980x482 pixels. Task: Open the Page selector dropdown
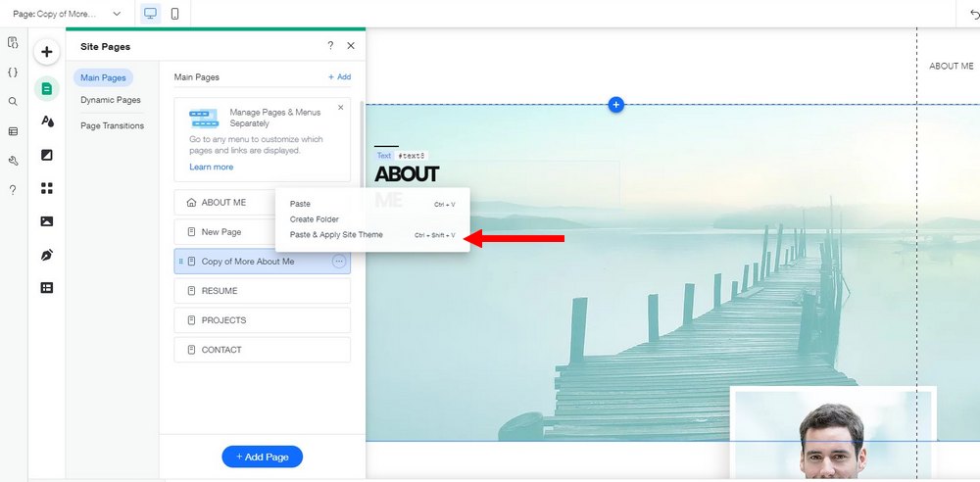(67, 14)
